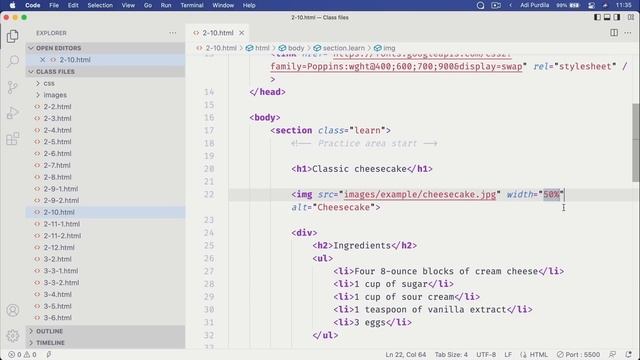Screen dimensions: 640x360
Task: Open the Go menu
Action: pyautogui.click(x=148, y=5)
